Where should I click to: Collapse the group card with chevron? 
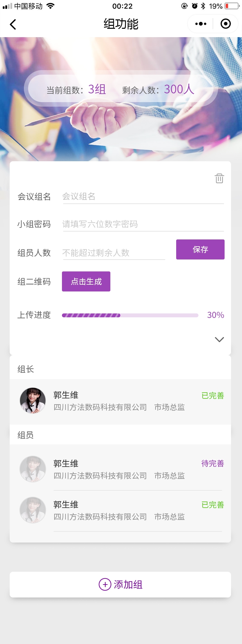coord(219,339)
